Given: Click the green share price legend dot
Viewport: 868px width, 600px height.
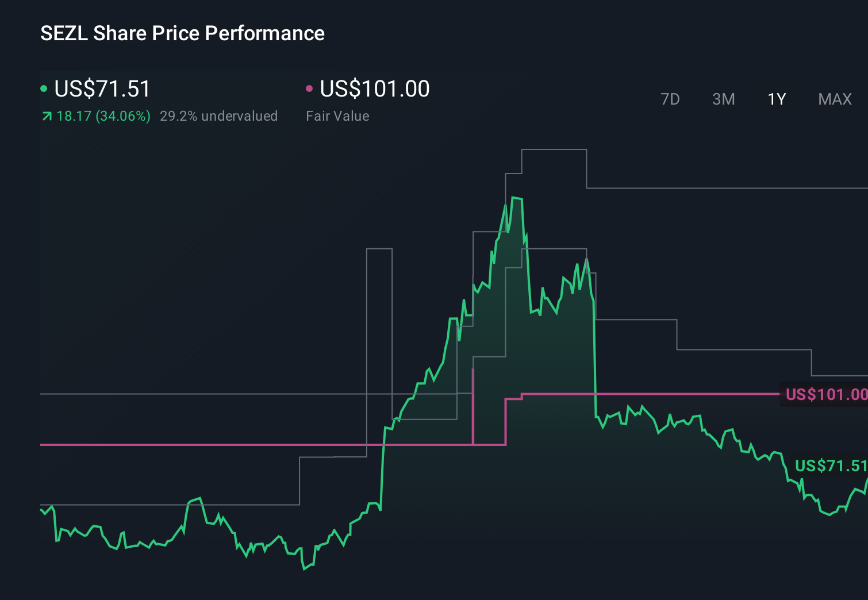Looking at the screenshot, I should tap(44, 89).
